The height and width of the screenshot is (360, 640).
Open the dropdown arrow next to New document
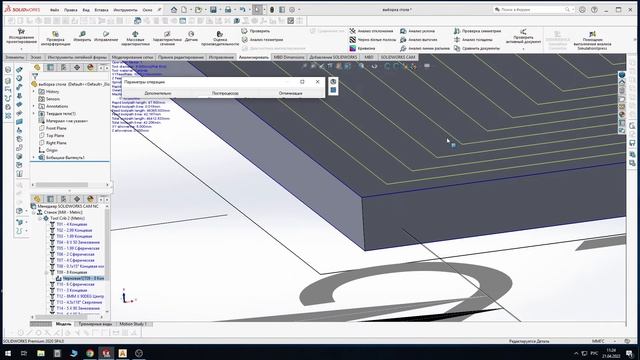[190, 9]
